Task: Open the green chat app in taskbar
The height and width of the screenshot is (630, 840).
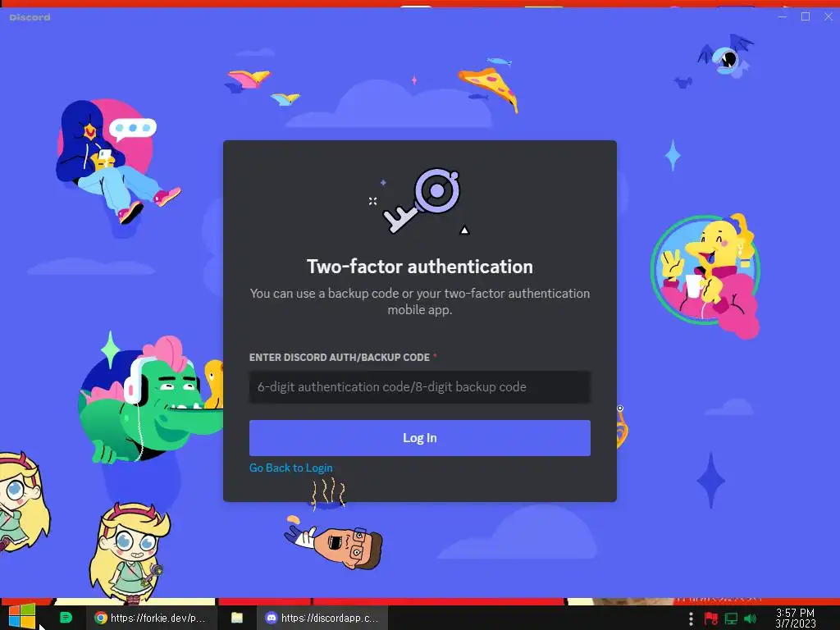Action: pos(66,618)
